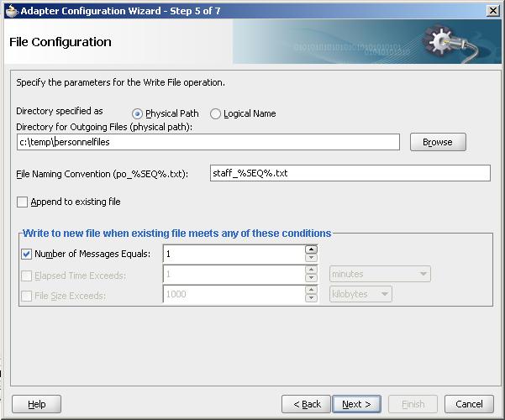Increase Elapsed Time value with up arrow

coord(311,270)
